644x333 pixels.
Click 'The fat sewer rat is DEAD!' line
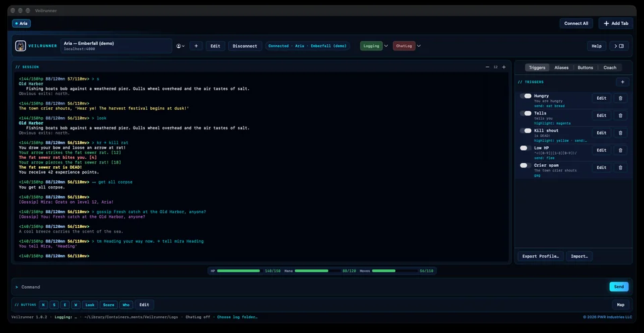click(x=50, y=168)
